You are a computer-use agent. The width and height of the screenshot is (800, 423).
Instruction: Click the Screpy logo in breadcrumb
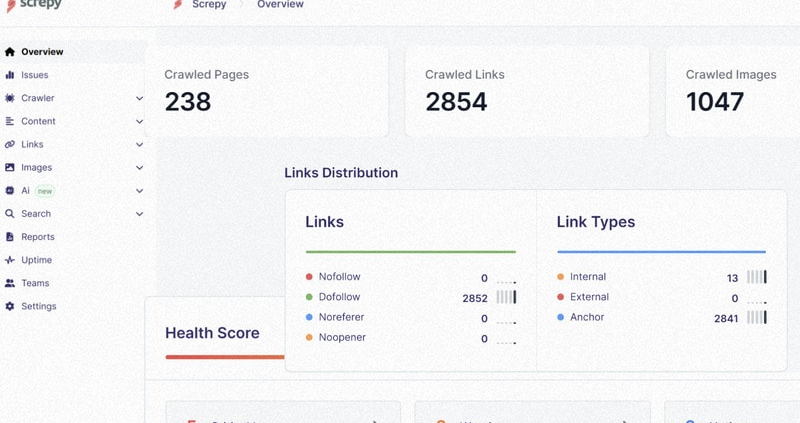click(178, 5)
